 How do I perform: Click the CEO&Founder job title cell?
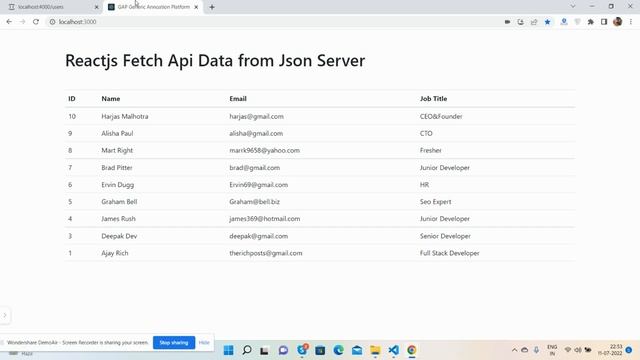click(x=441, y=116)
